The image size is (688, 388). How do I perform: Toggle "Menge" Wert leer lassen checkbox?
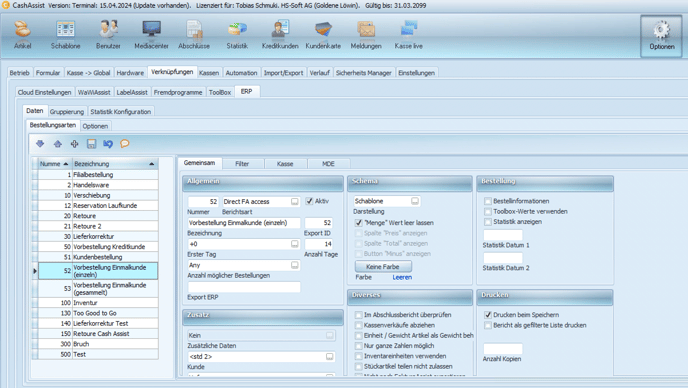pyautogui.click(x=358, y=223)
